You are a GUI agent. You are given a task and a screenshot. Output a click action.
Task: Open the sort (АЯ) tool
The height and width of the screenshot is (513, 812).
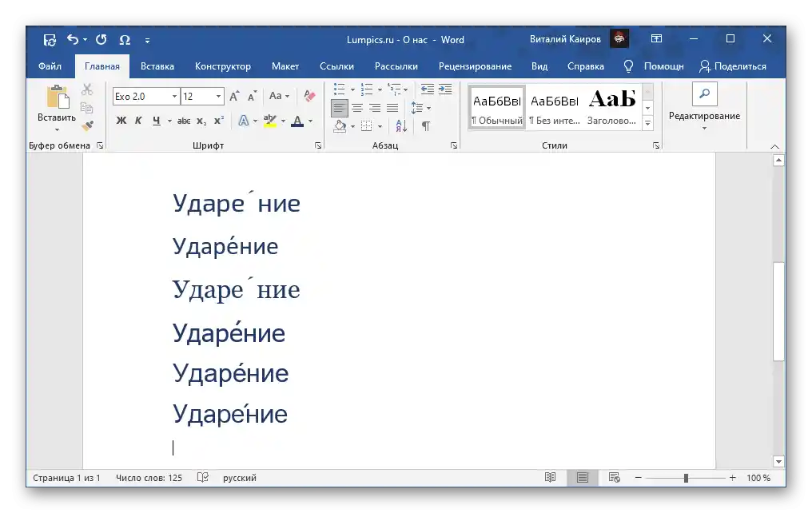[x=400, y=126]
